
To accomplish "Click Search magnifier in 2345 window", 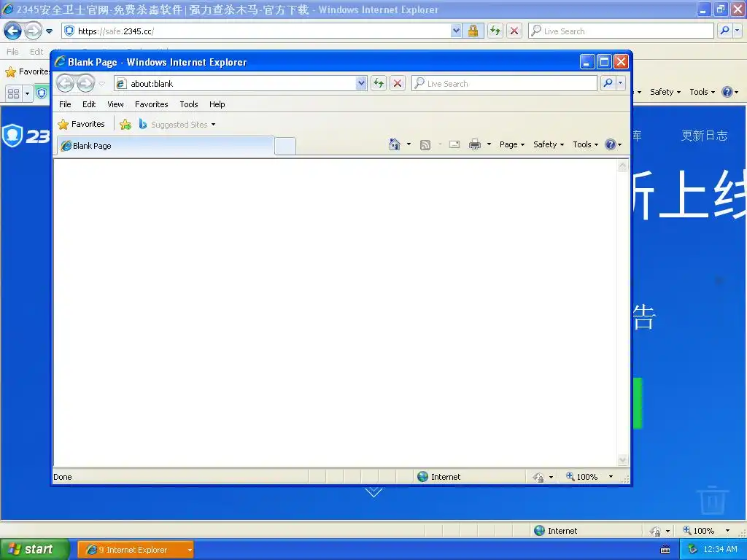I will point(724,31).
